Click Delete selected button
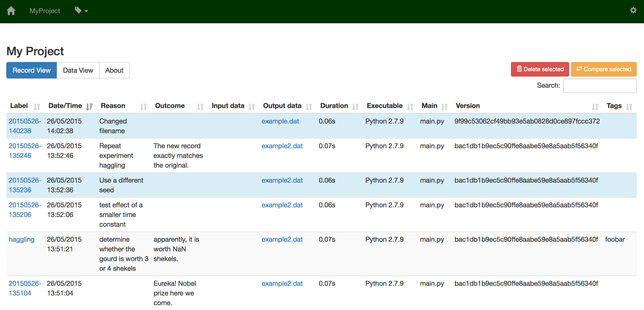Screen dimensions: 644x310 tap(540, 69)
